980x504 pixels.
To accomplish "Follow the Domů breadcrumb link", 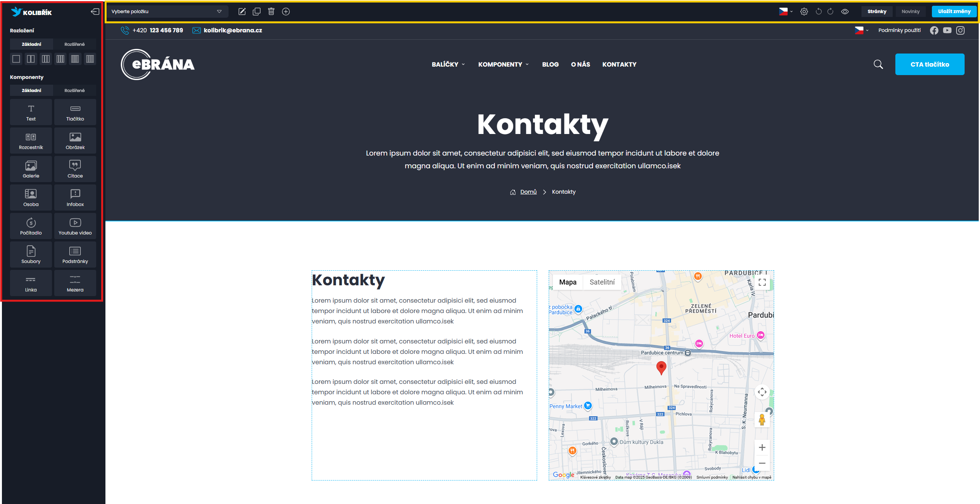I will click(x=528, y=191).
